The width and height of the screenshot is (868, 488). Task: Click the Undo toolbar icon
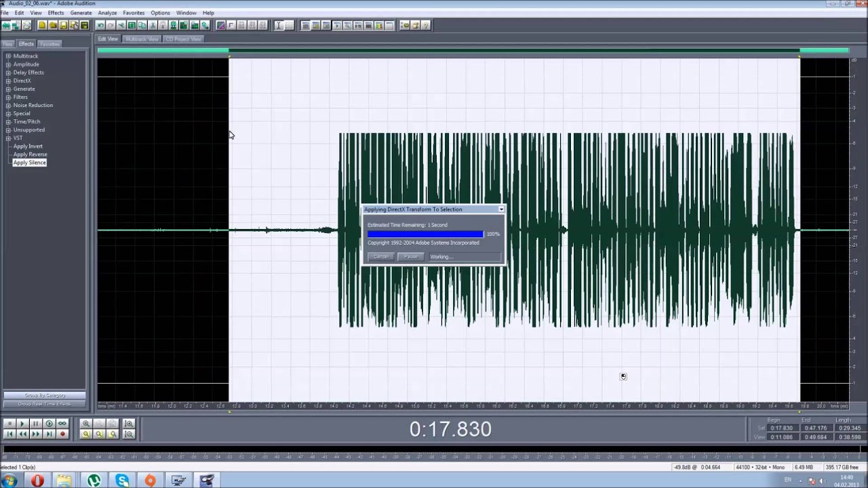click(100, 25)
